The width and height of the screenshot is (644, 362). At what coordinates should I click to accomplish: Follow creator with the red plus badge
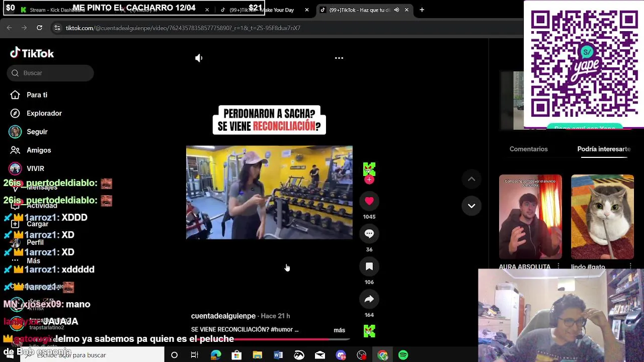tap(369, 179)
